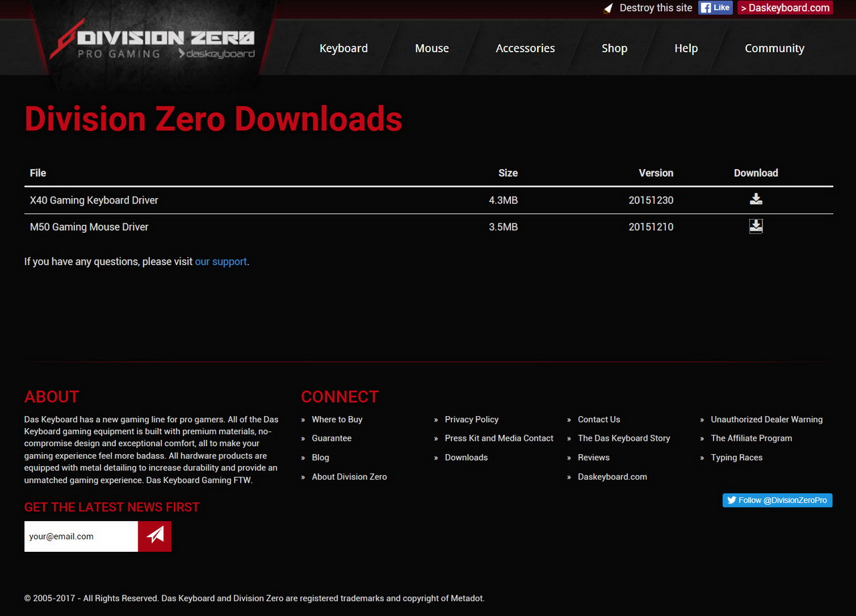Click Destroy this site rocket link
The height and width of the screenshot is (616, 856).
tap(647, 8)
